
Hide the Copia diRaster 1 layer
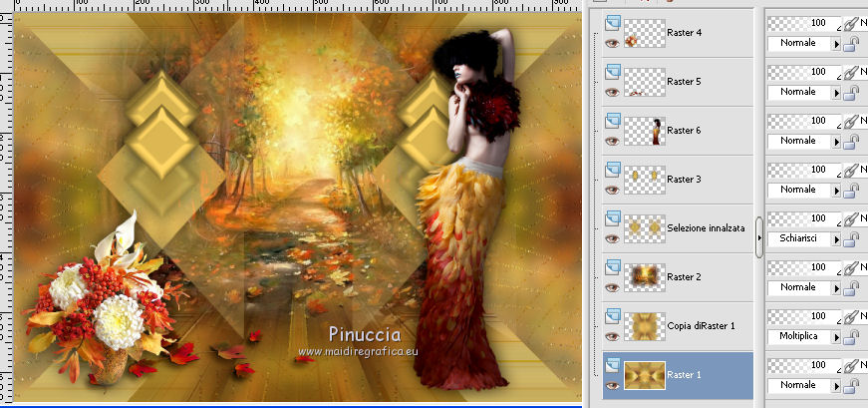(612, 336)
